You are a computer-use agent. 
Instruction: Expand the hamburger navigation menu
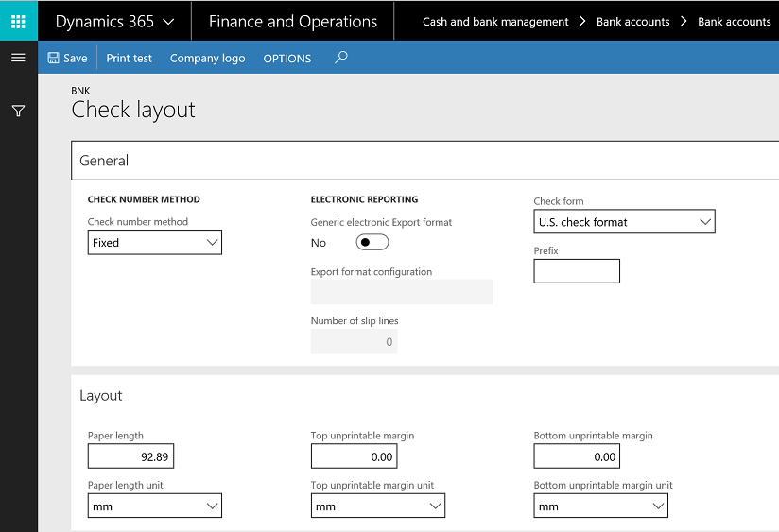[18, 58]
